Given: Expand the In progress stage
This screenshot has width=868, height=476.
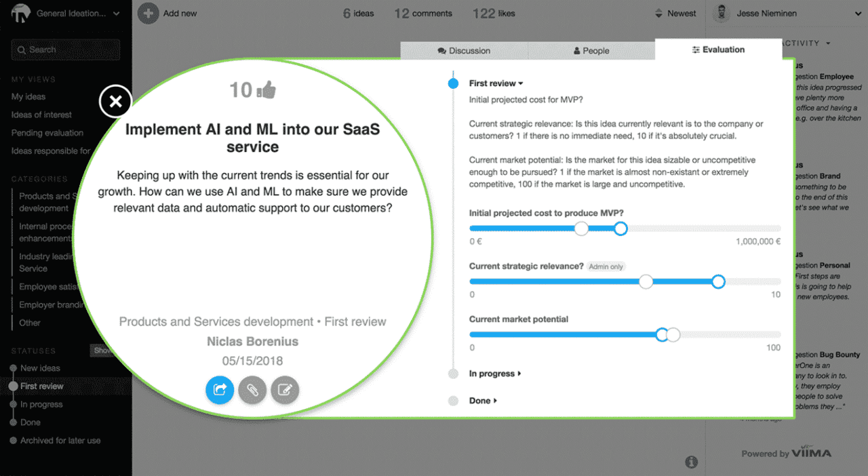Looking at the screenshot, I should 495,374.
